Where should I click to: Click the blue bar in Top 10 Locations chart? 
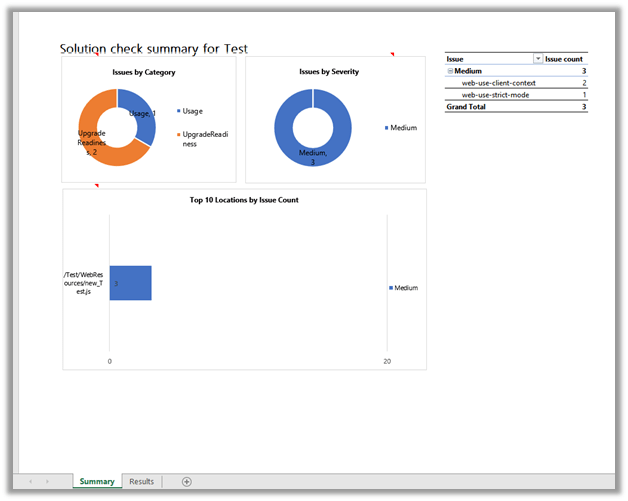coord(130,283)
